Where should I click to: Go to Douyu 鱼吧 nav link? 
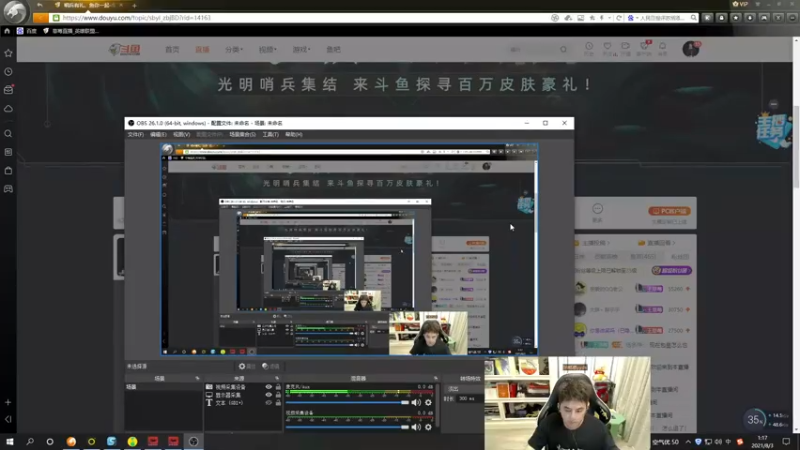pyautogui.click(x=333, y=49)
